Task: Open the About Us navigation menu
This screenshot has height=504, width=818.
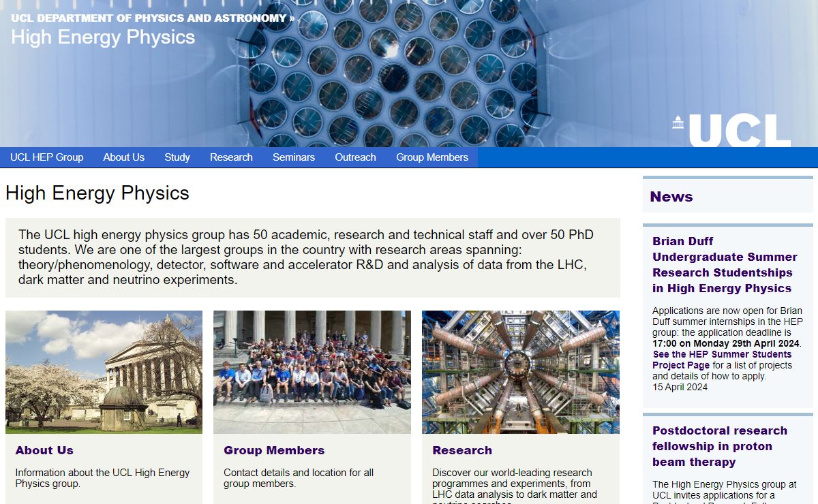Action: point(123,157)
